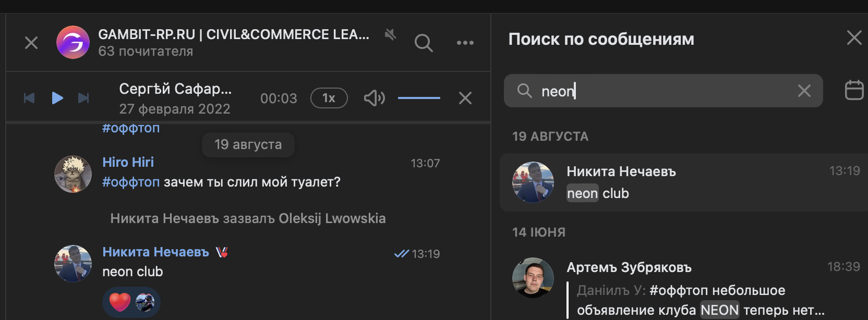
Task: Open Hiro Hiri's profile name
Action: [128, 162]
